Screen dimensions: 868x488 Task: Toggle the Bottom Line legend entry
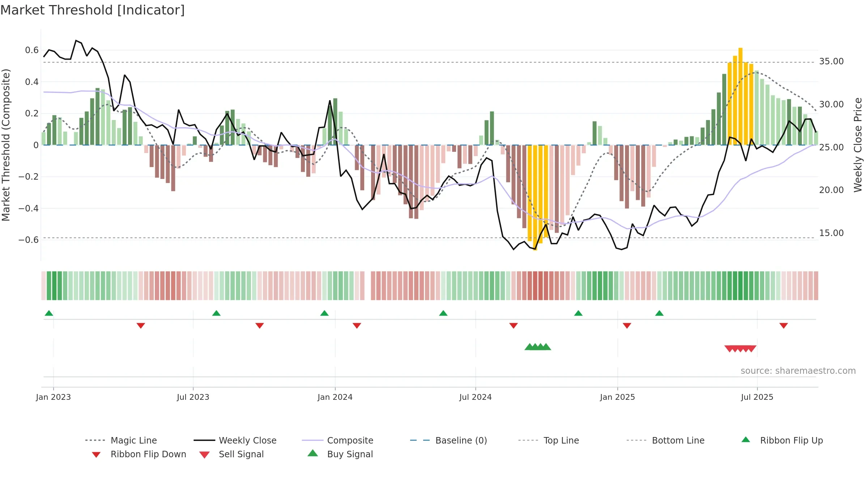tap(665, 440)
